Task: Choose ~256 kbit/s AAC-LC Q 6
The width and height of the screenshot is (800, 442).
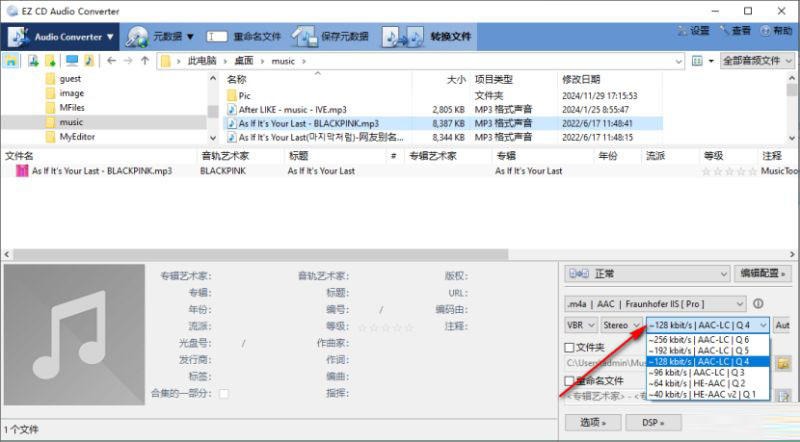Action: point(708,339)
